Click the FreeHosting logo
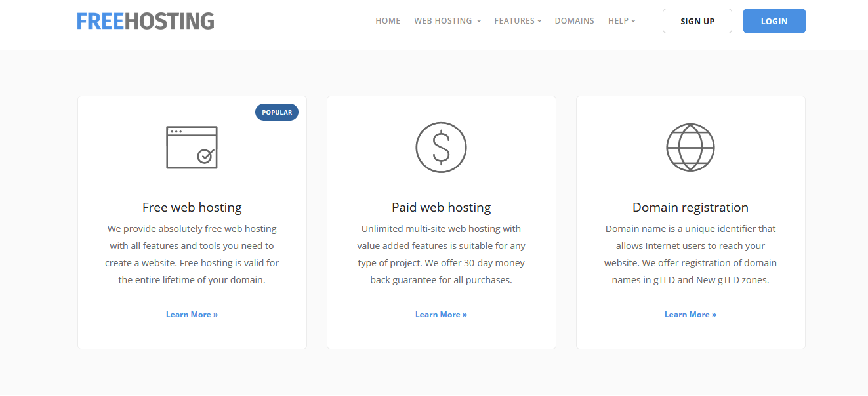Image resolution: width=868 pixels, height=396 pixels. [145, 21]
